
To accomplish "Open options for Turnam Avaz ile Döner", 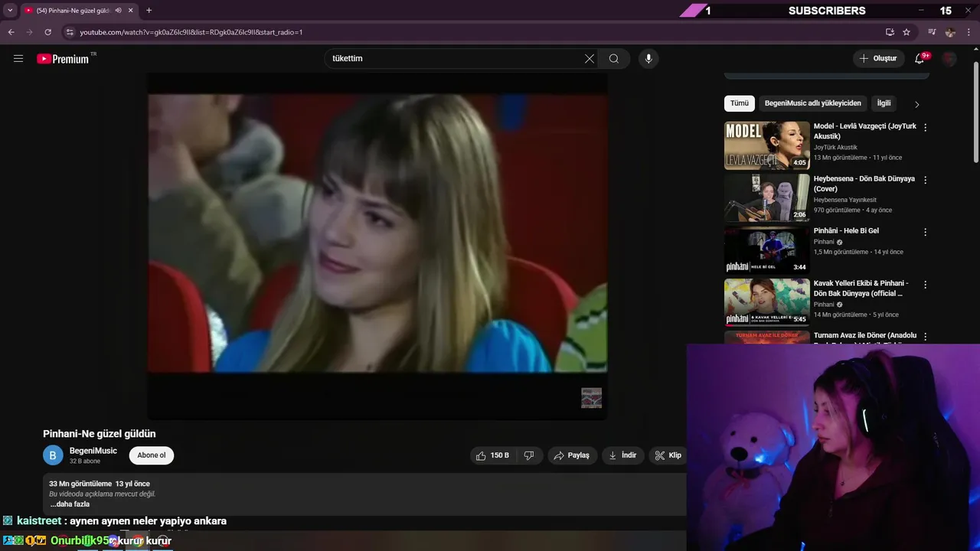I will [x=925, y=337].
